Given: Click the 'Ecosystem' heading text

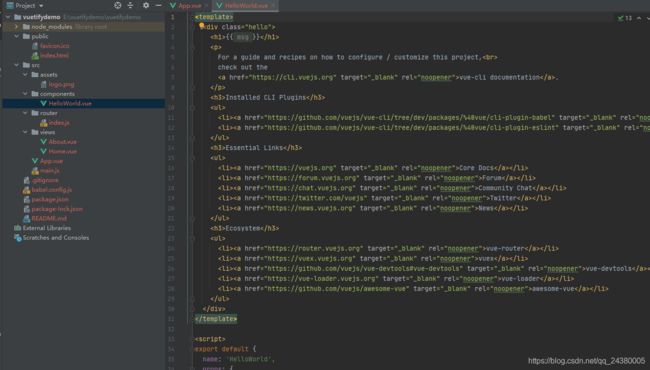Looking at the screenshot, I should coord(243,228).
